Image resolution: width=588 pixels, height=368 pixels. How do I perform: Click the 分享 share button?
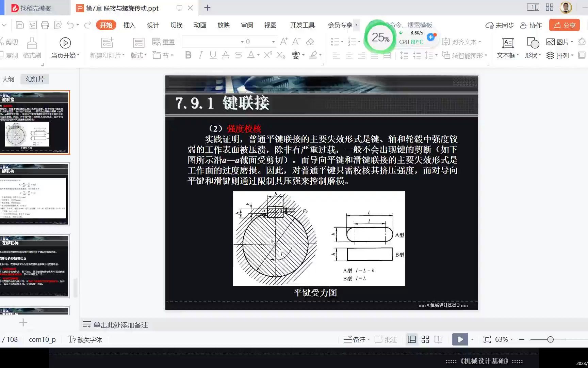564,25
